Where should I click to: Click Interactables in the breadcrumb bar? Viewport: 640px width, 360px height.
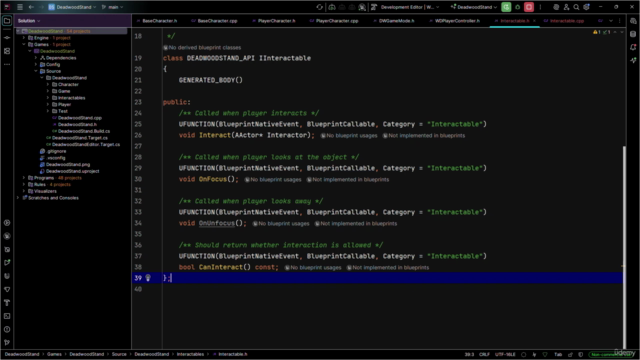tap(190, 354)
